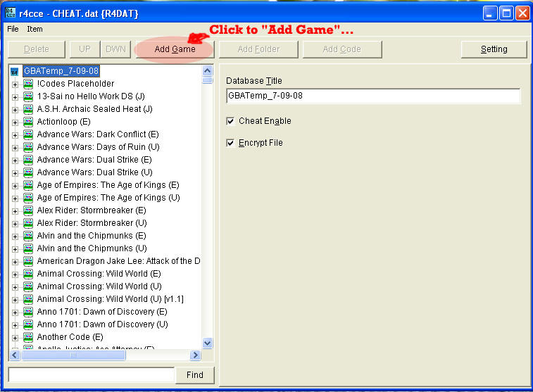Open the Item menu
533x392 pixels.
tap(35, 29)
